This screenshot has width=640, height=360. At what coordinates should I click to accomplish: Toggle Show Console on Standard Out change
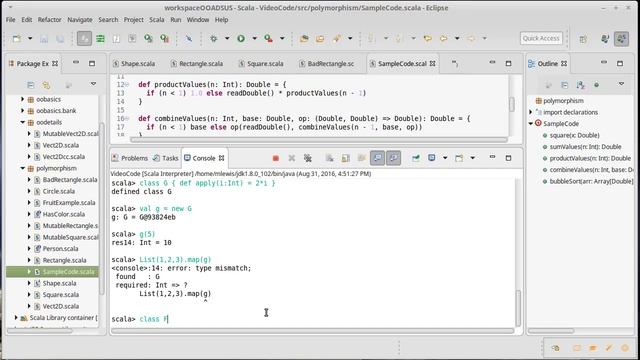click(x=377, y=158)
